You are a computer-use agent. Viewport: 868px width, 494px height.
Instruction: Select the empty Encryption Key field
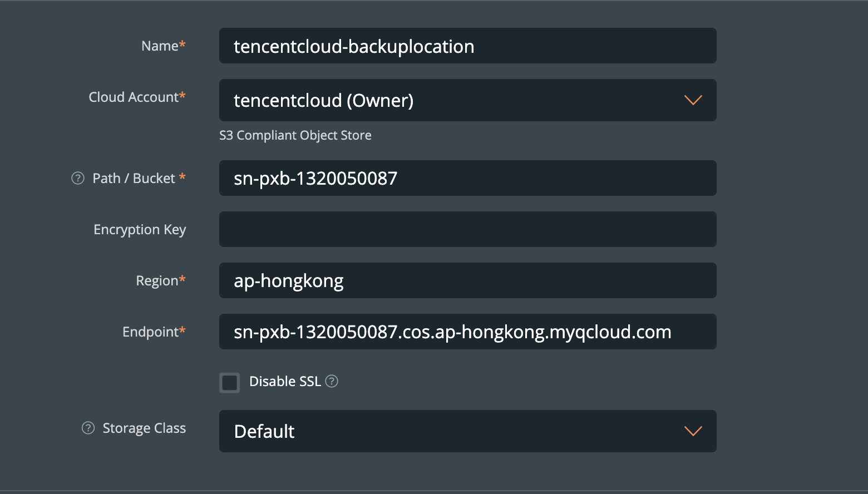[x=467, y=229]
